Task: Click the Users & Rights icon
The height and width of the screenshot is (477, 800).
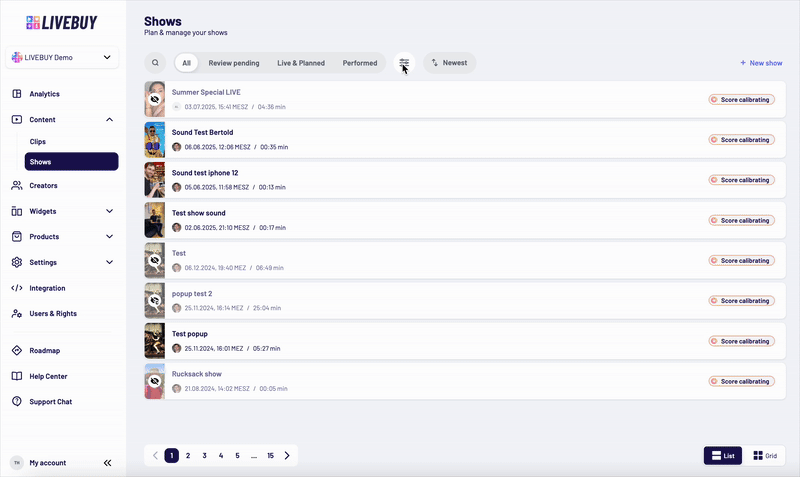Action: coord(17,313)
